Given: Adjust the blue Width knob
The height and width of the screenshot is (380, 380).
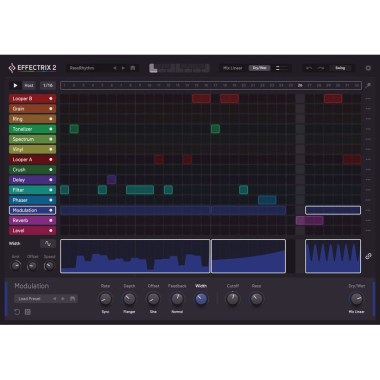Looking at the screenshot, I should tap(201, 299).
